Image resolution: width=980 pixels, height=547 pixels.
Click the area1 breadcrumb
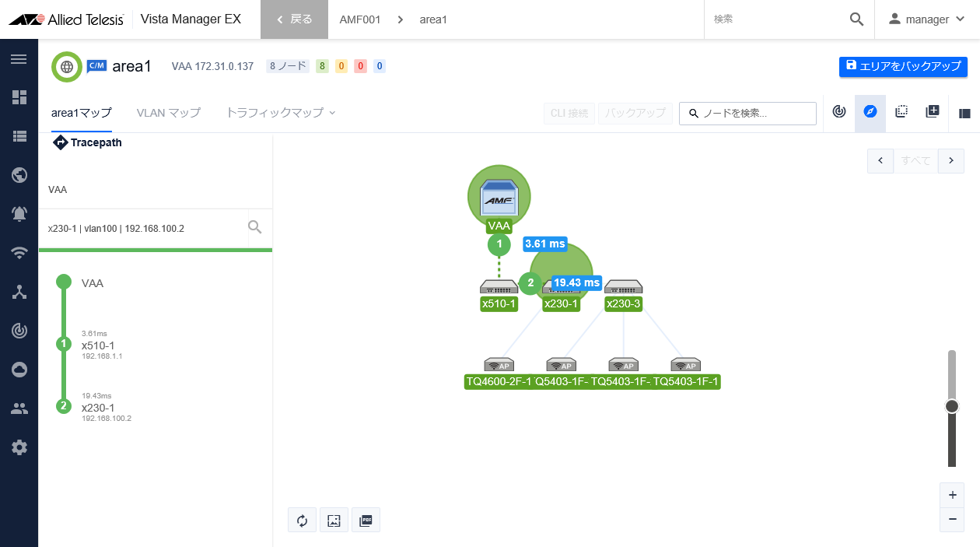pos(433,19)
